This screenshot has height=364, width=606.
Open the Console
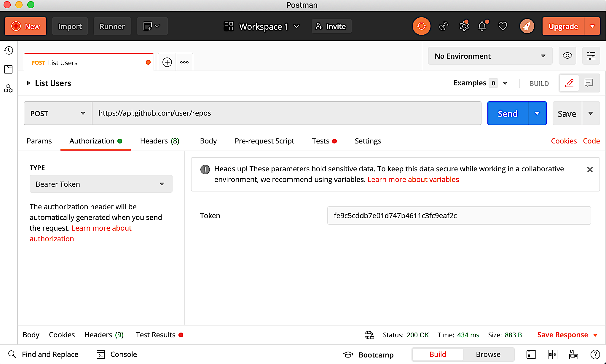point(117,355)
